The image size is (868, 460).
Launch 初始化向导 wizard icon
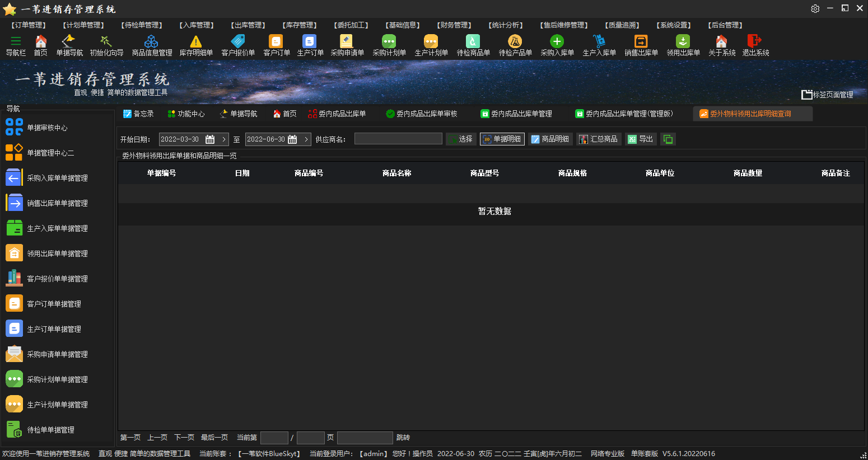106,45
